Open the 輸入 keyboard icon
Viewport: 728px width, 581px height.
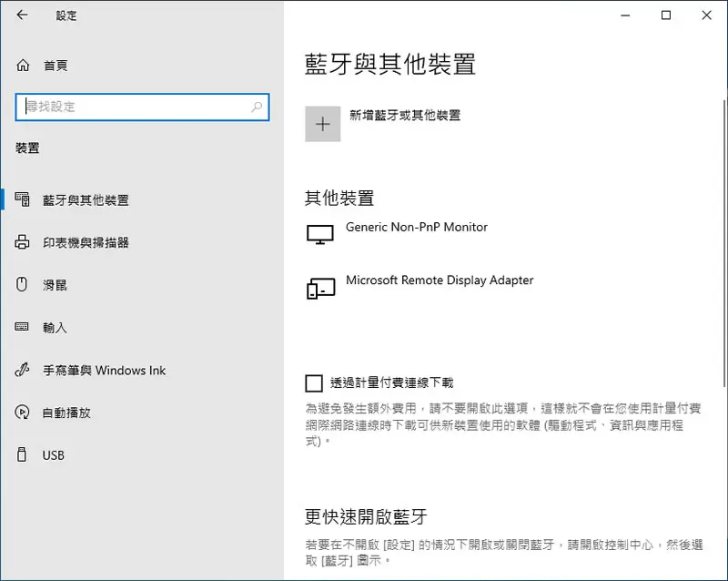22,327
